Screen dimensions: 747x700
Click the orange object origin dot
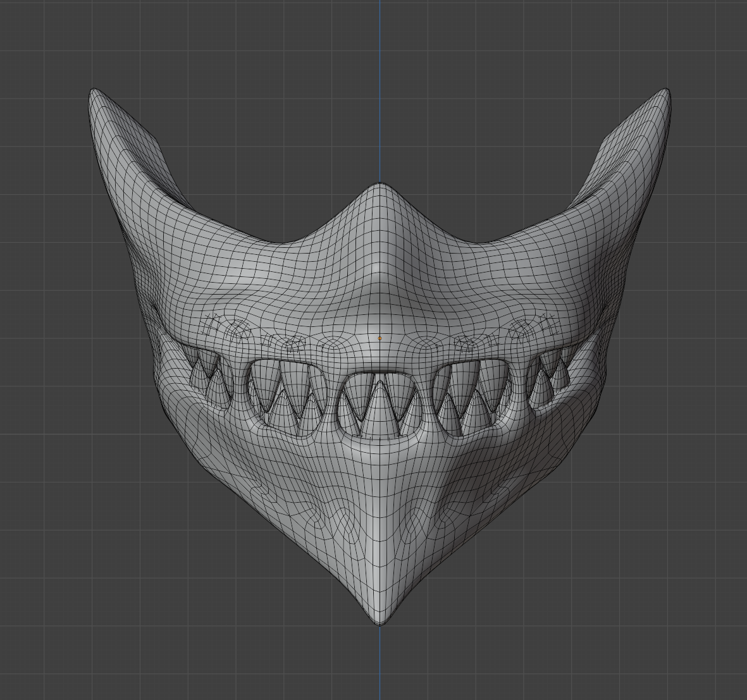pos(380,338)
